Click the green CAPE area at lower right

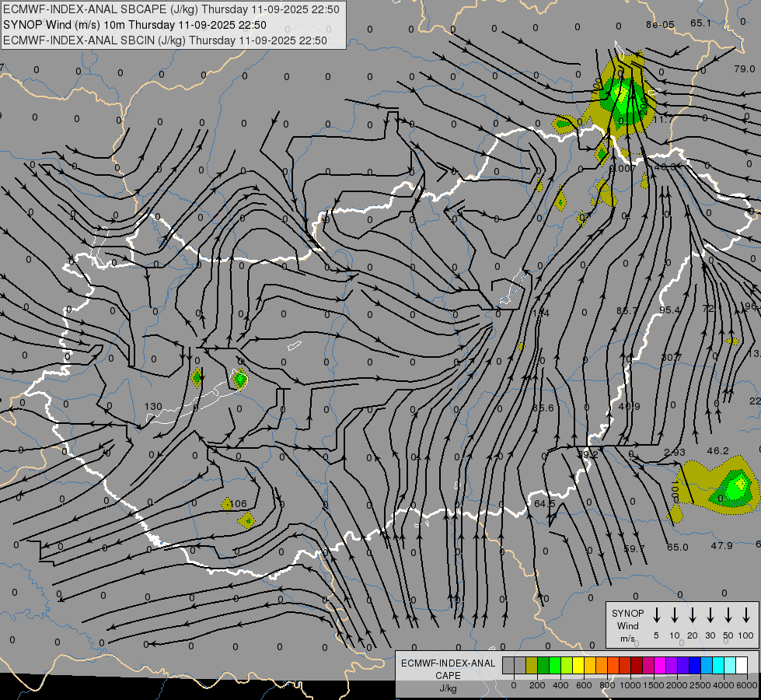click(731, 490)
